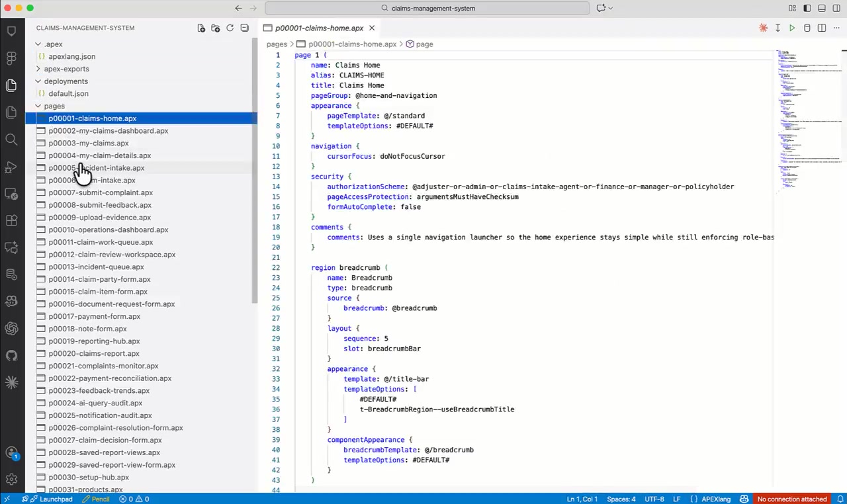Image resolution: width=847 pixels, height=504 pixels.
Task: Open the Copilot robot icon in activity bar
Action: pyautogui.click(x=11, y=302)
